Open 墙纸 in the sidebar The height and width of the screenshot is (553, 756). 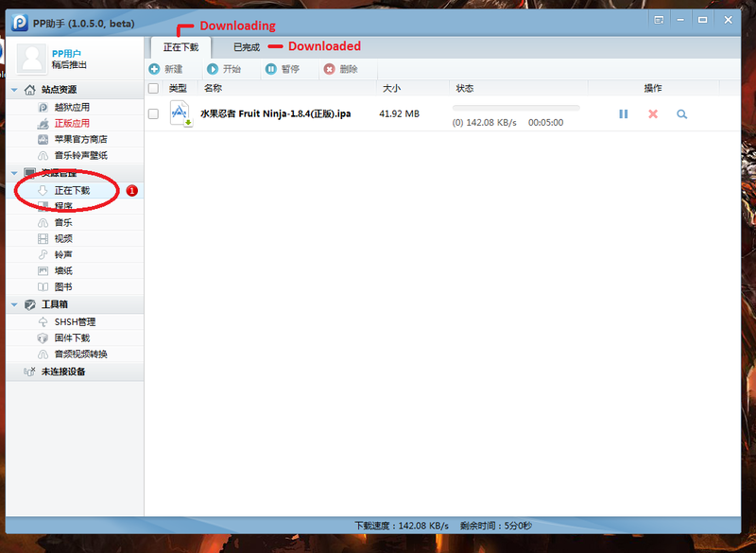[63, 271]
